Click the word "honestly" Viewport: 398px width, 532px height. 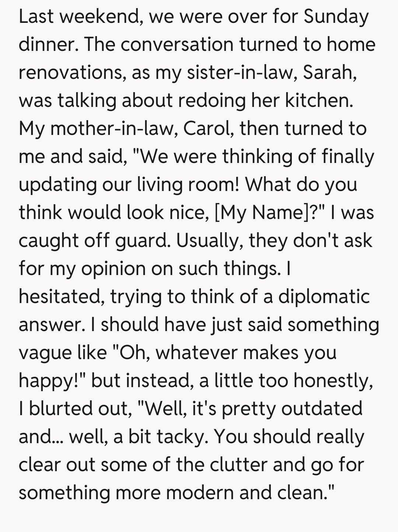pos(333,381)
